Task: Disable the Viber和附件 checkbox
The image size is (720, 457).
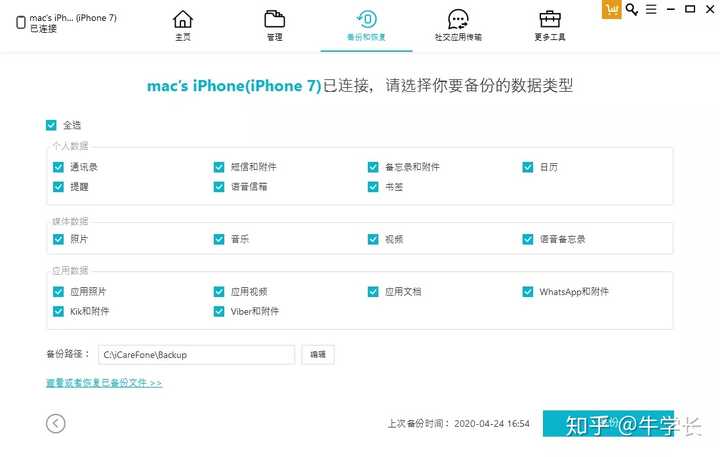Action: [219, 311]
